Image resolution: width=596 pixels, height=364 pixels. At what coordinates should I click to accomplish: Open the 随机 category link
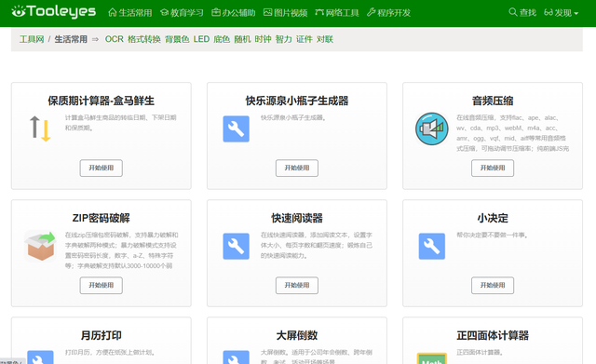coord(242,39)
